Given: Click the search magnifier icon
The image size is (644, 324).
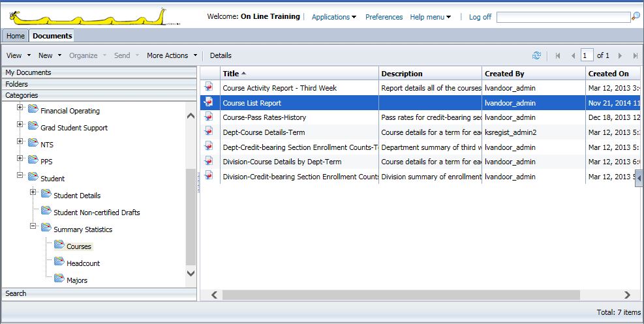Looking at the screenshot, I should 636,16.
